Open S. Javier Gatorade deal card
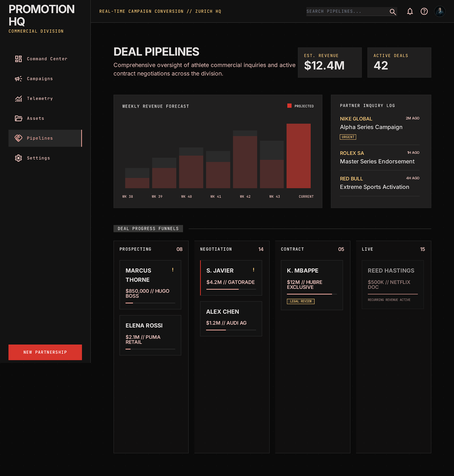The width and height of the screenshot is (454, 476). tap(231, 278)
